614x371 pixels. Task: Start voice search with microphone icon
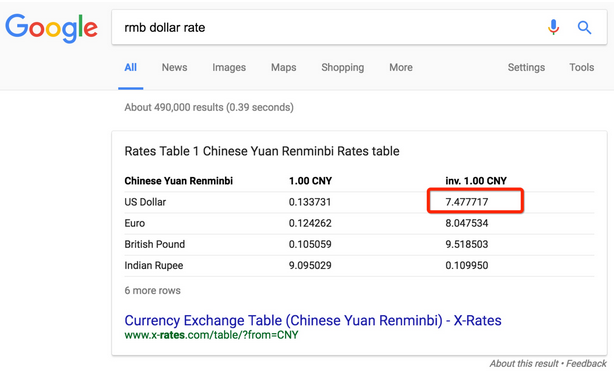click(553, 27)
